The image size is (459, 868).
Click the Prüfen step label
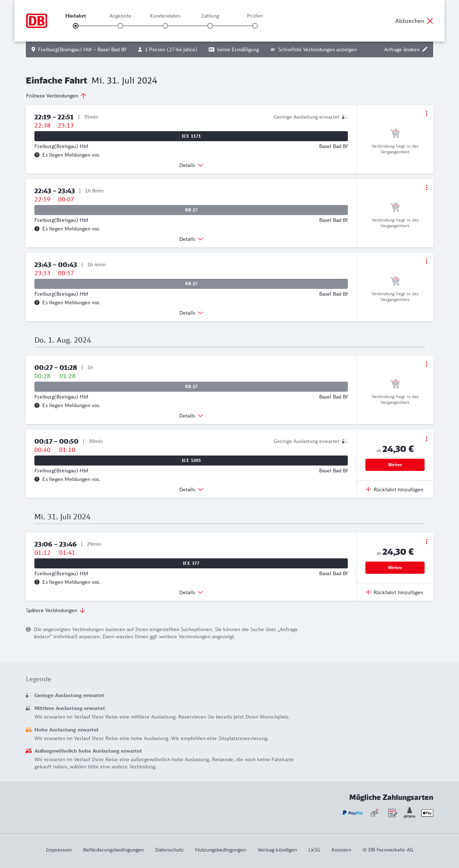pyautogui.click(x=255, y=16)
